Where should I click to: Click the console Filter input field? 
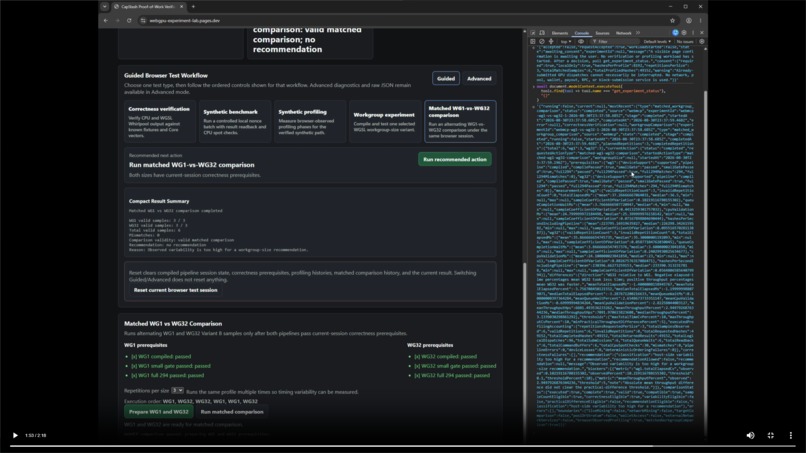click(x=614, y=42)
